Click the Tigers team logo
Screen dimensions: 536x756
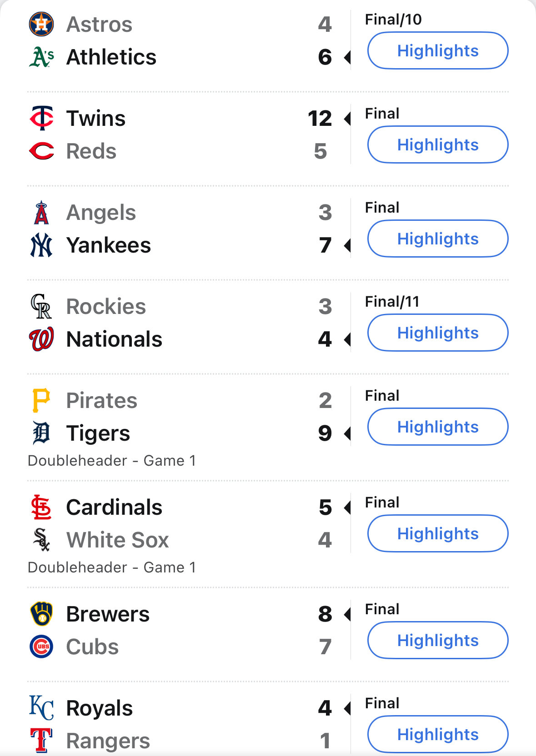[41, 433]
